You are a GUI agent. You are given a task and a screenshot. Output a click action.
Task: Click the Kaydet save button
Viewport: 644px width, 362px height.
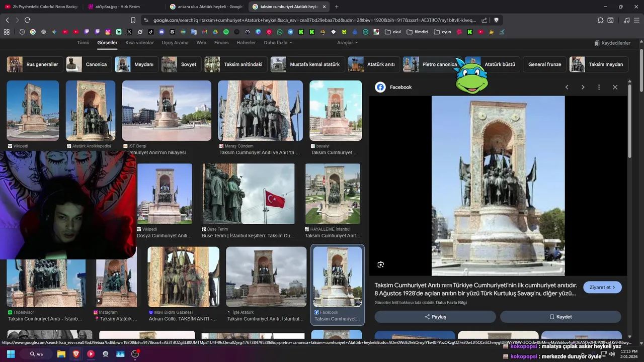pyautogui.click(x=560, y=317)
